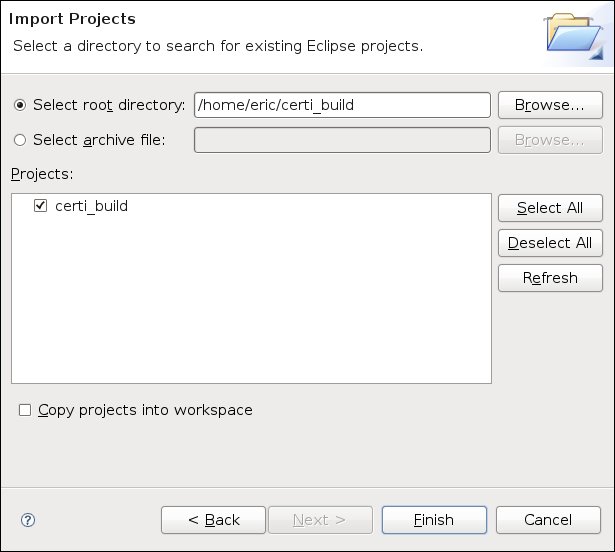Click the help question mark icon
Image resolution: width=615 pixels, height=552 pixels.
click(28, 520)
